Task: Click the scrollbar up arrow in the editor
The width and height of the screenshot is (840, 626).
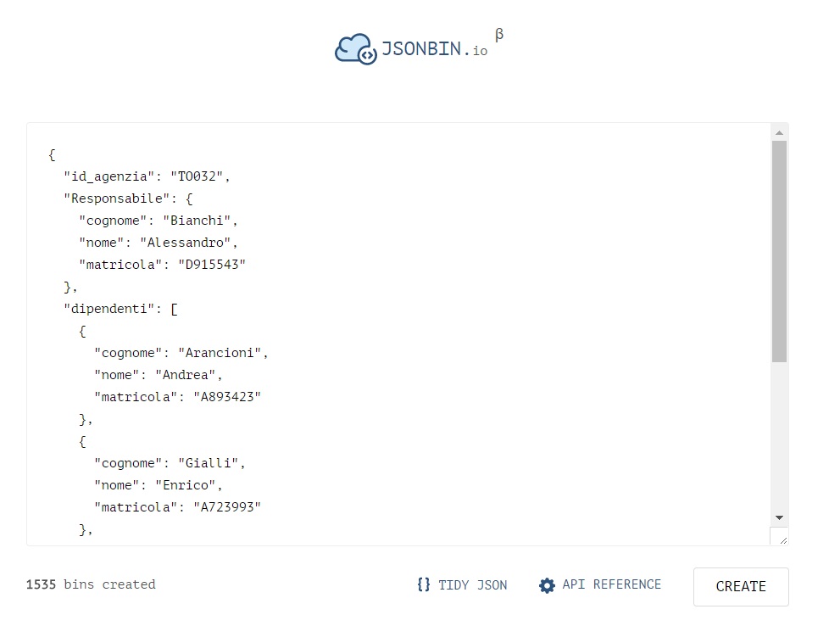Action: point(779,132)
